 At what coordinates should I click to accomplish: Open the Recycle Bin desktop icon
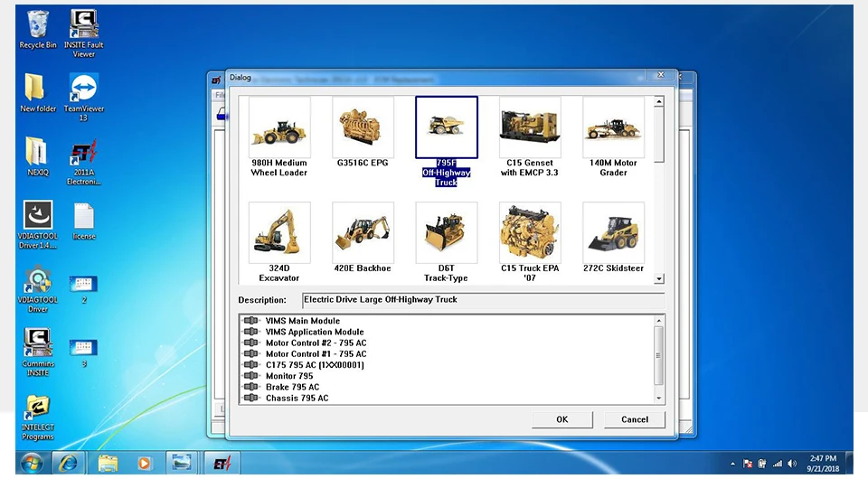[x=38, y=29]
